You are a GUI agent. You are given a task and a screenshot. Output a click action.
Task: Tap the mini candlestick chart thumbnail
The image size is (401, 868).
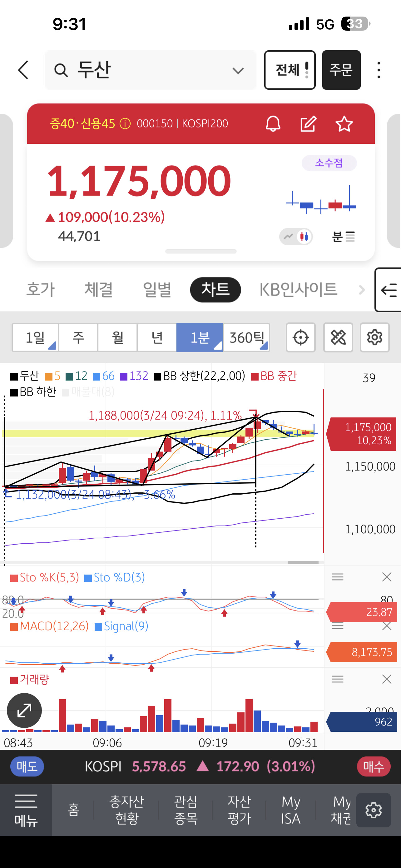[320, 199]
